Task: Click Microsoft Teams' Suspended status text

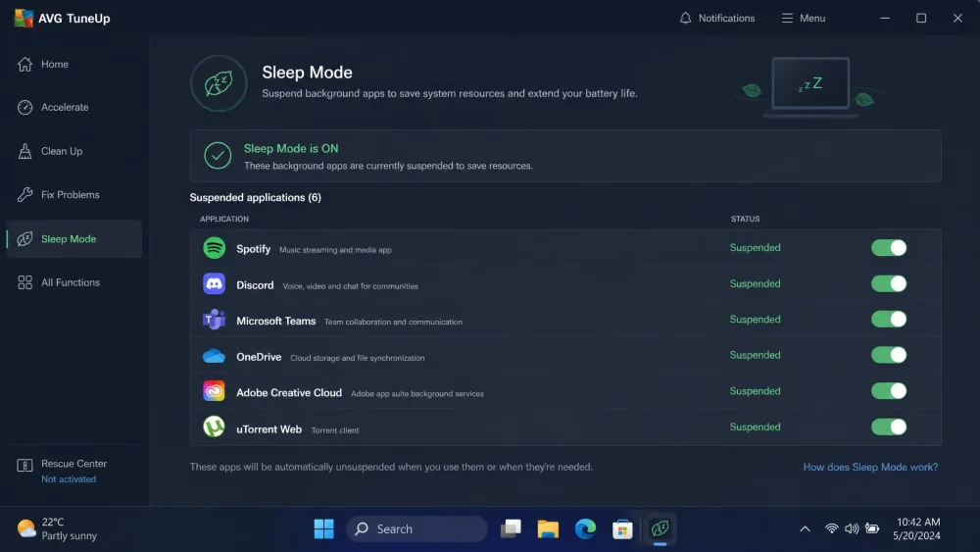Action: 755,320
